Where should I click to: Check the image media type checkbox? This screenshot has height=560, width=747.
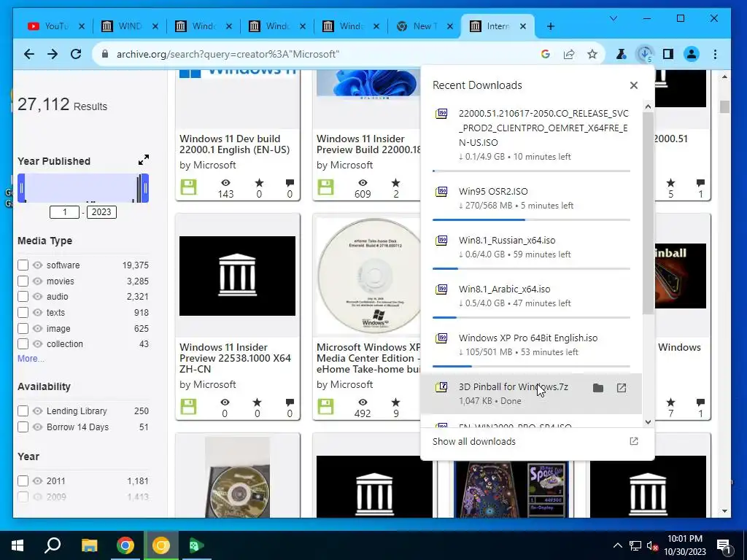[x=23, y=329]
